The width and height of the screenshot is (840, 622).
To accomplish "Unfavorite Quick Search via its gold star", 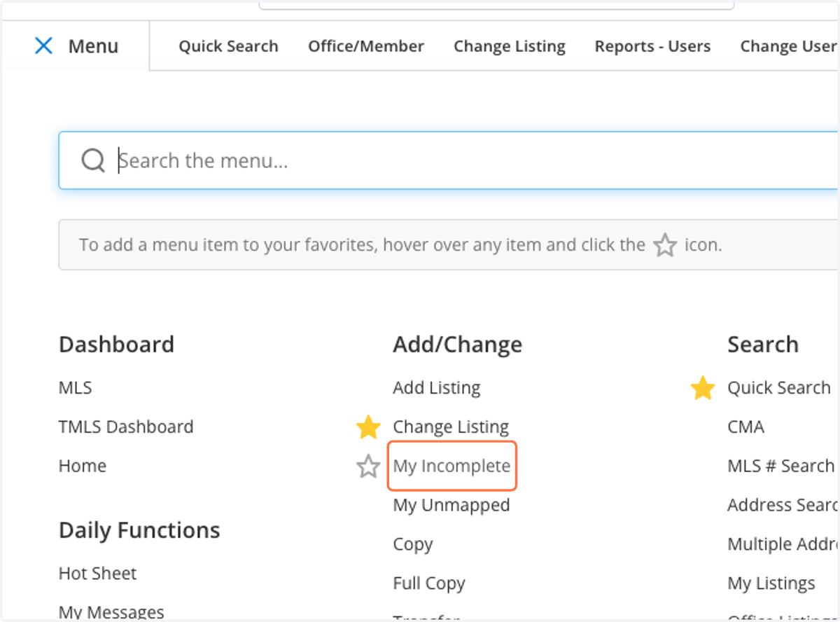I will (x=703, y=388).
